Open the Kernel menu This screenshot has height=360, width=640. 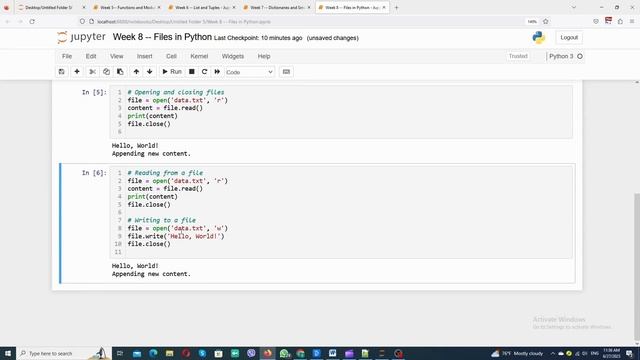[x=199, y=56]
